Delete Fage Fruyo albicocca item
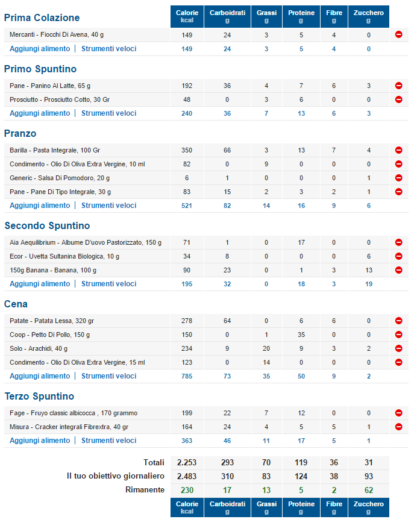This screenshot has height=528, width=420. (x=398, y=413)
